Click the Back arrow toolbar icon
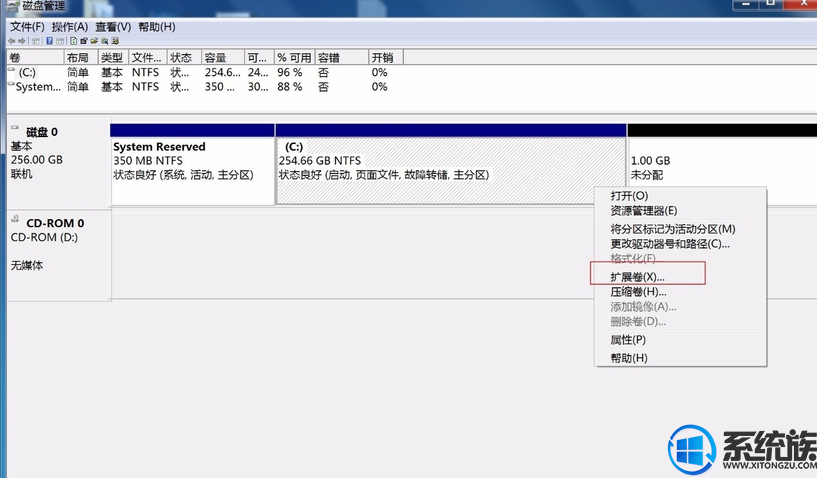Image resolution: width=817 pixels, height=478 pixels. pos(11,41)
